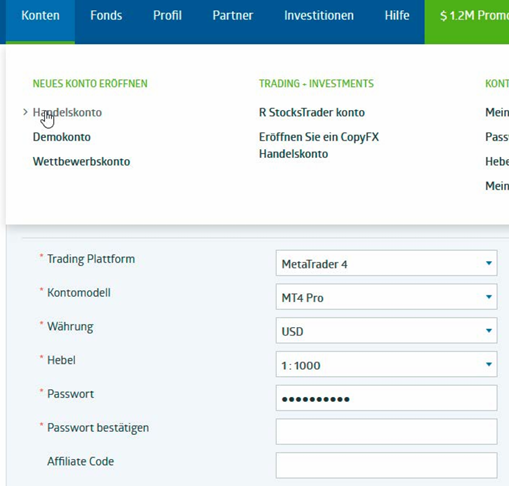Click the Passwort bestätigen label
Viewport: 509px width, 504px height.
coord(98,428)
